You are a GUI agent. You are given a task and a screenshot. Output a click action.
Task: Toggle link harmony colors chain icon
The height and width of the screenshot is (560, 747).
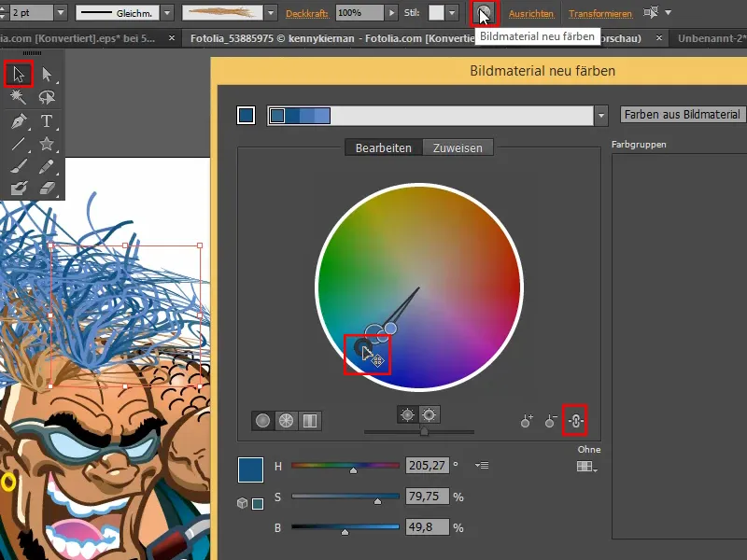click(575, 421)
